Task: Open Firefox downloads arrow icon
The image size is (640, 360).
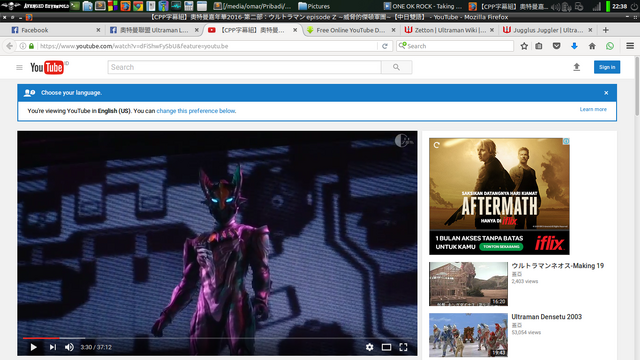Action: [x=574, y=46]
